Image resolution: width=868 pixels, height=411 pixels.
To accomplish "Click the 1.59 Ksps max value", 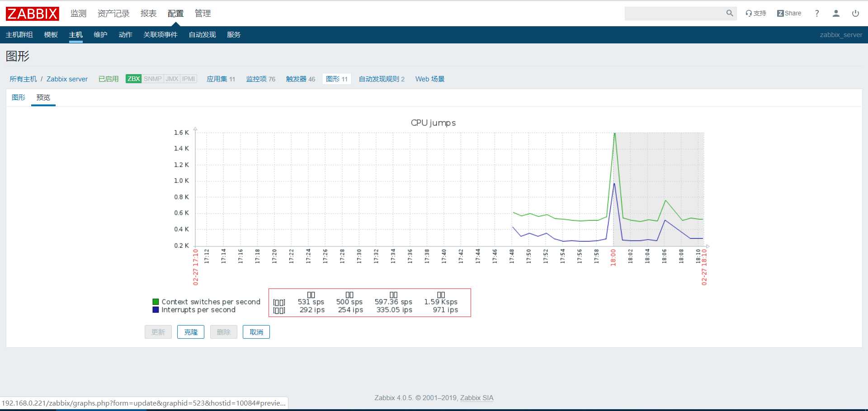I will (x=441, y=302).
